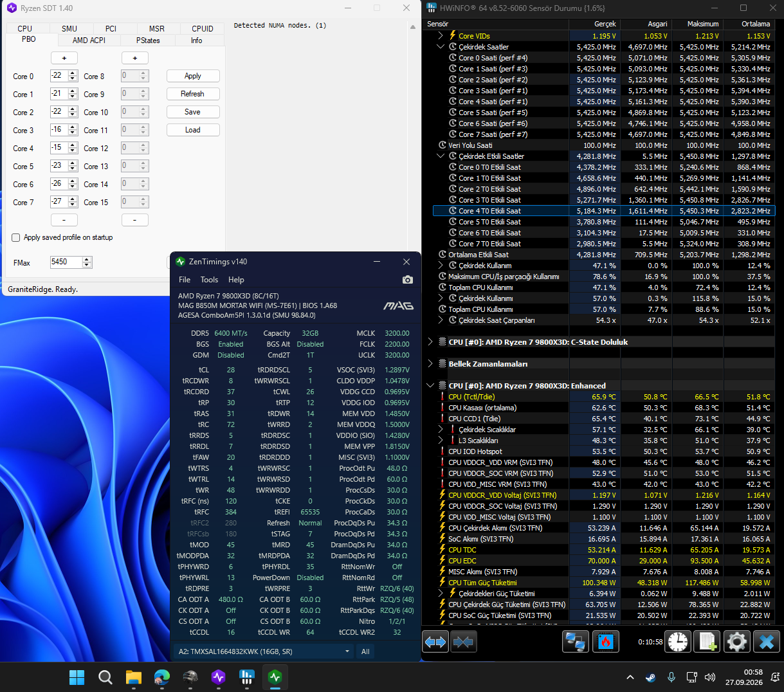784x692 pixels.
Task: Click HWiNFO expand columns arrows icon
Action: point(435,642)
